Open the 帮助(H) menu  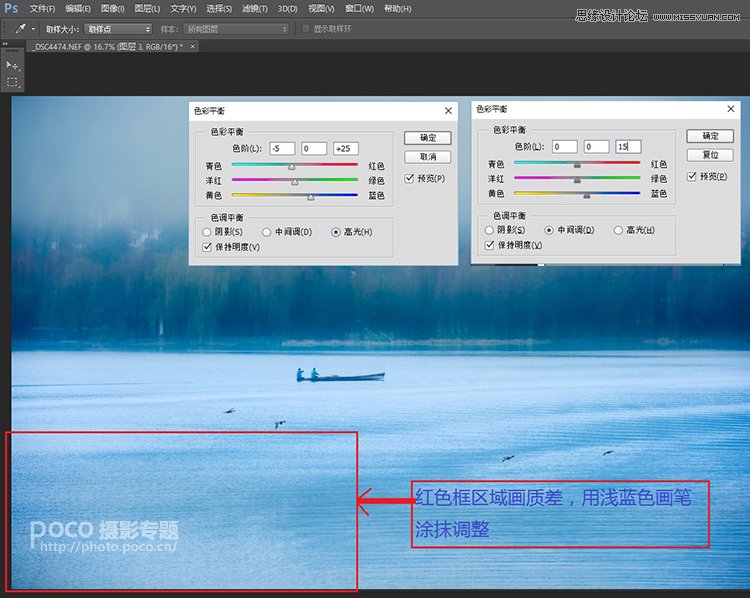[x=397, y=9]
